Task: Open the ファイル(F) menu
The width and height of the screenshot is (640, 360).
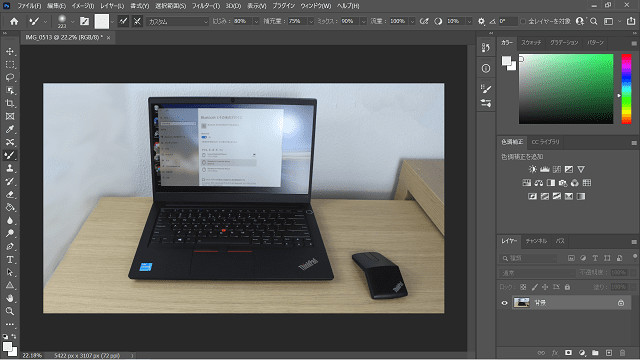Action: (x=29, y=6)
